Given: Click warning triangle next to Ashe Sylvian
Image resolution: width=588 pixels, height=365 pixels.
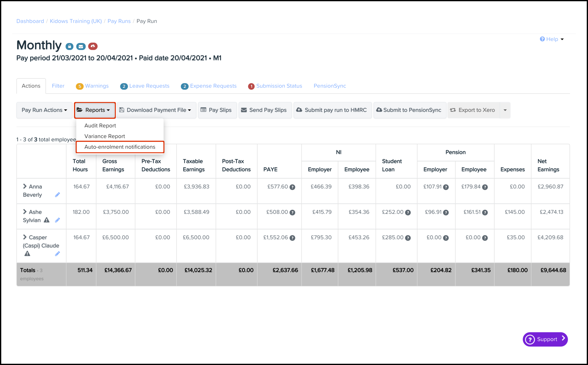Looking at the screenshot, I should tap(47, 220).
